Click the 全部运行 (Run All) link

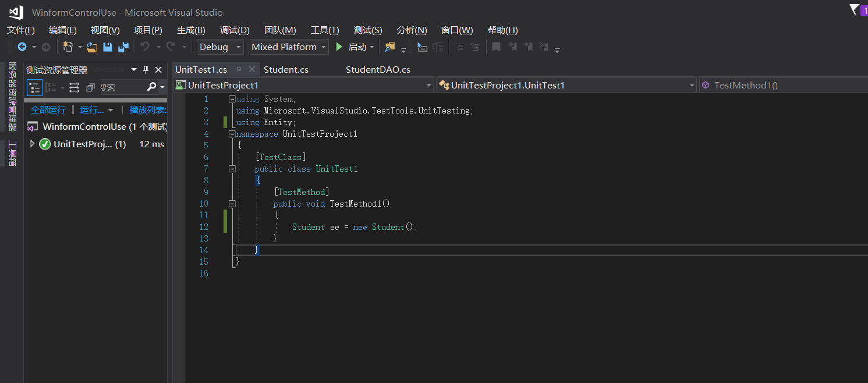(48, 110)
